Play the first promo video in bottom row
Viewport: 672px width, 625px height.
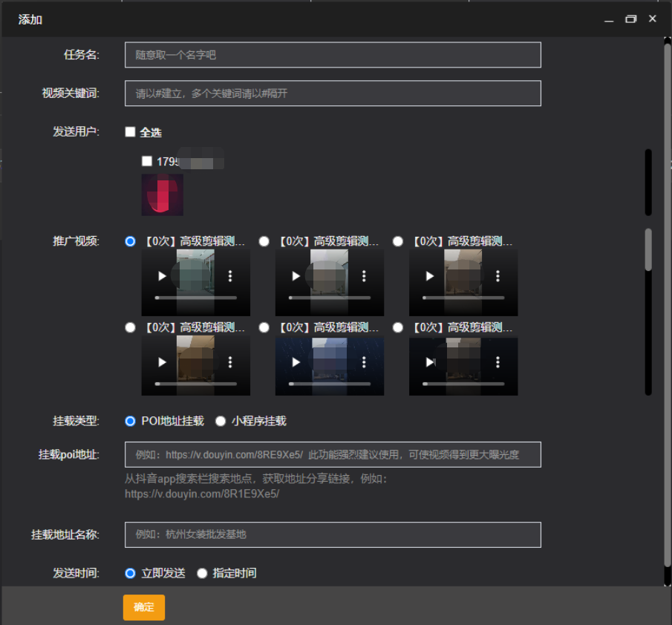pyautogui.click(x=162, y=362)
